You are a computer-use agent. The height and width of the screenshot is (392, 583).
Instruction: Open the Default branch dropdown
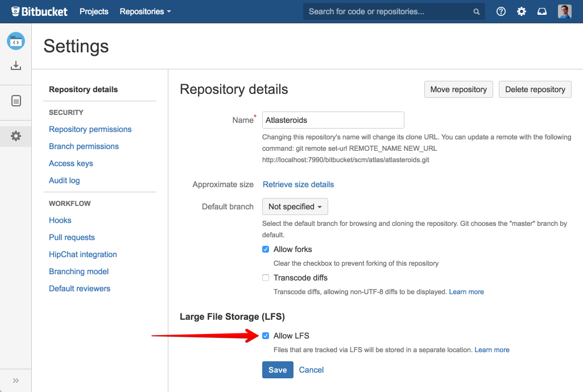click(295, 207)
